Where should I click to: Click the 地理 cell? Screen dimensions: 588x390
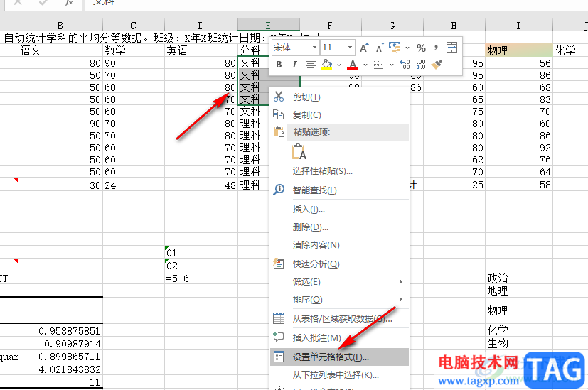[x=519, y=291]
